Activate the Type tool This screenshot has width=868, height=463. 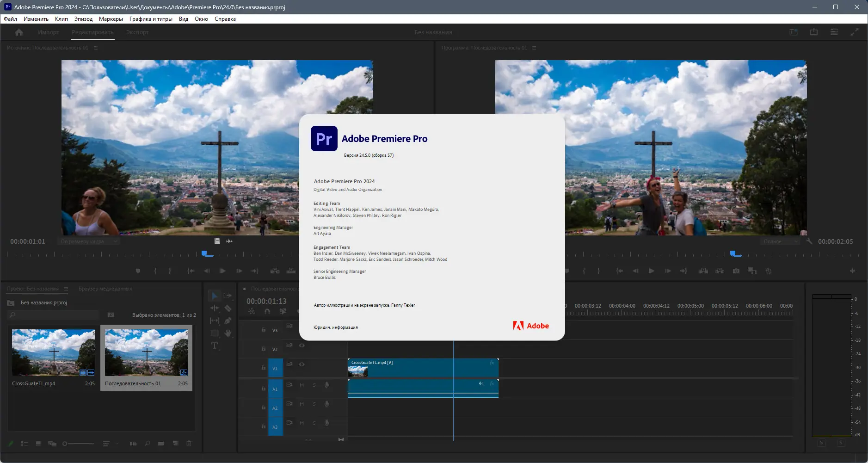tap(215, 346)
